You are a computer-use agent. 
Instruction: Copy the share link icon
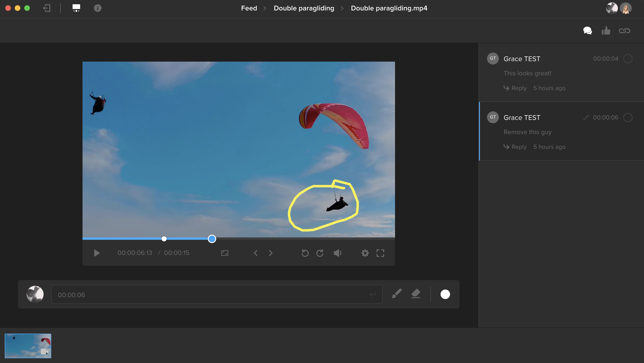pos(624,31)
